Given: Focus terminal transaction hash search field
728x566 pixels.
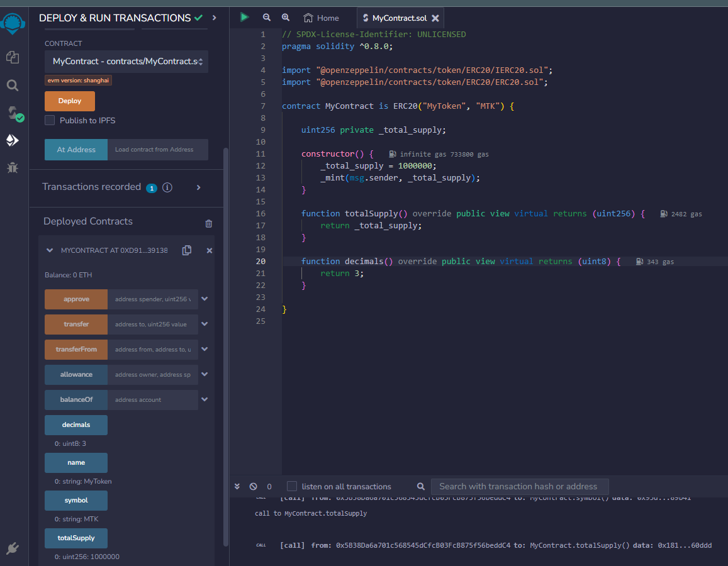Looking at the screenshot, I should tap(520, 487).
